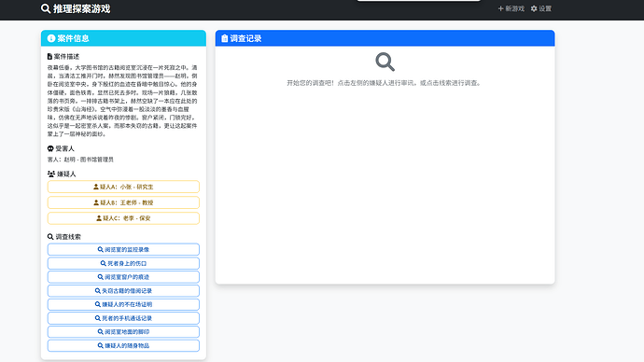644x362 pixels.
Task: Click the 推理探案游戏 title text
Action: point(82,8)
